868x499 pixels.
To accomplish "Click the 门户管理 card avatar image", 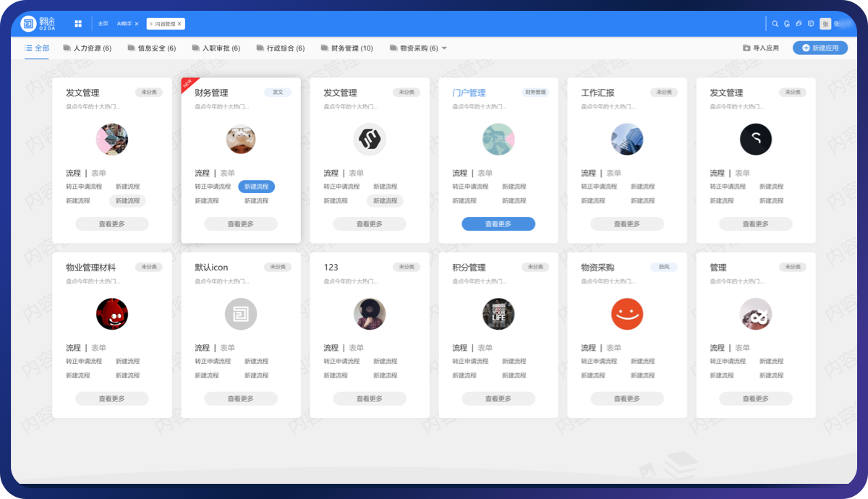I will 498,140.
